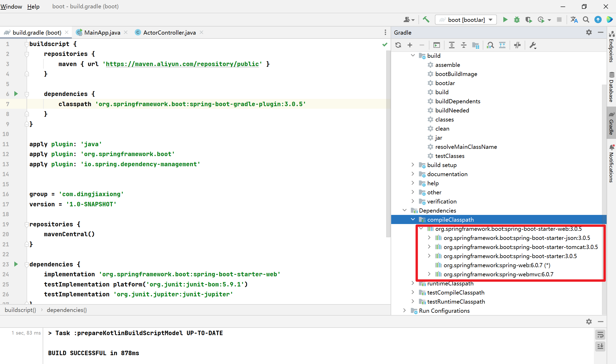616x364 pixels.
Task: Expand the testCompileClasspath node
Action: 413,292
